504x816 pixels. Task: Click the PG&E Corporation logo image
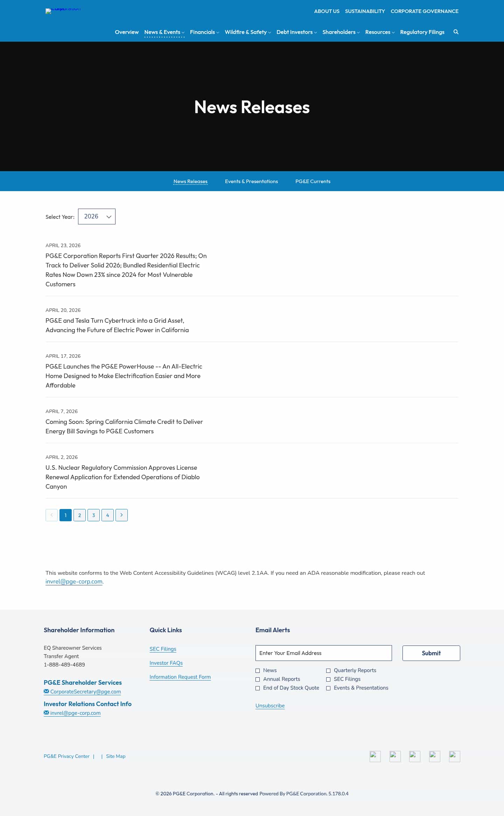63,11
